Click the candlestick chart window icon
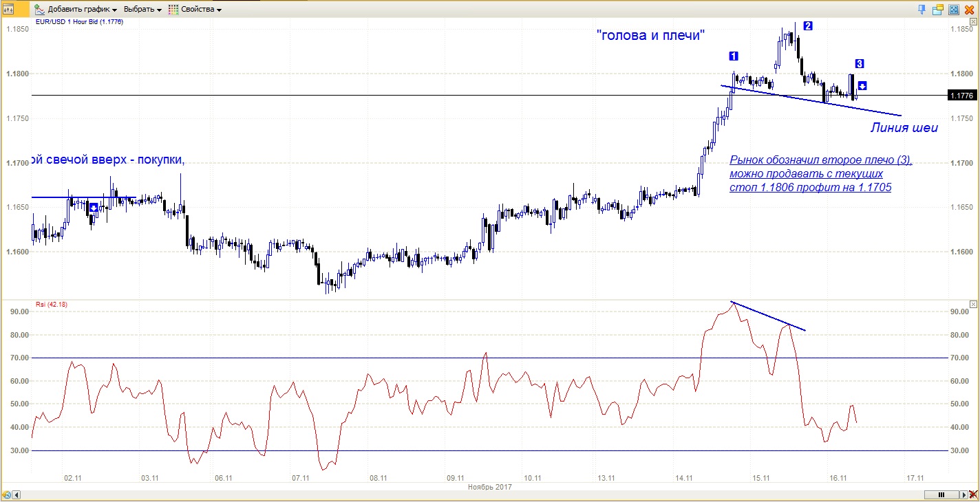980x502 pixels. point(10,10)
